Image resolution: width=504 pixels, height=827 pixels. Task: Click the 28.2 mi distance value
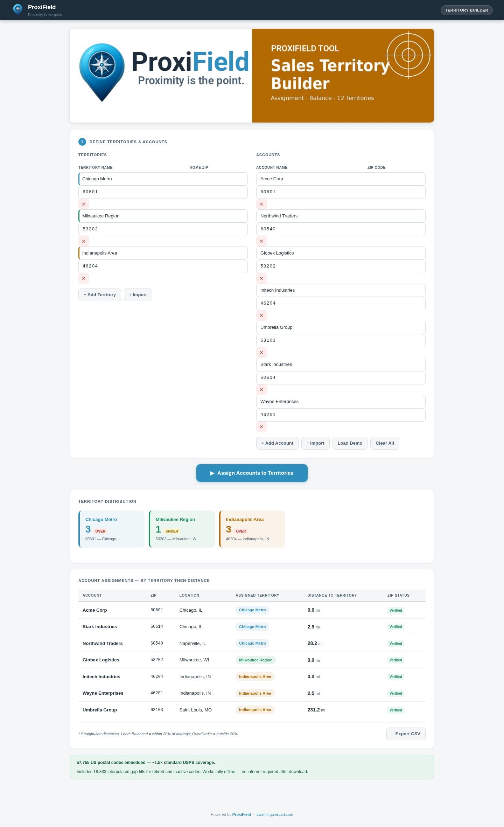315,643
